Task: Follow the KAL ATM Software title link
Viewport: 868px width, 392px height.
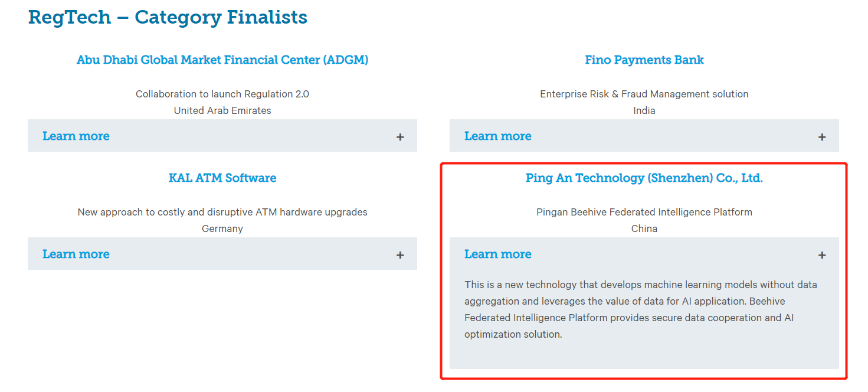Action: [x=222, y=178]
